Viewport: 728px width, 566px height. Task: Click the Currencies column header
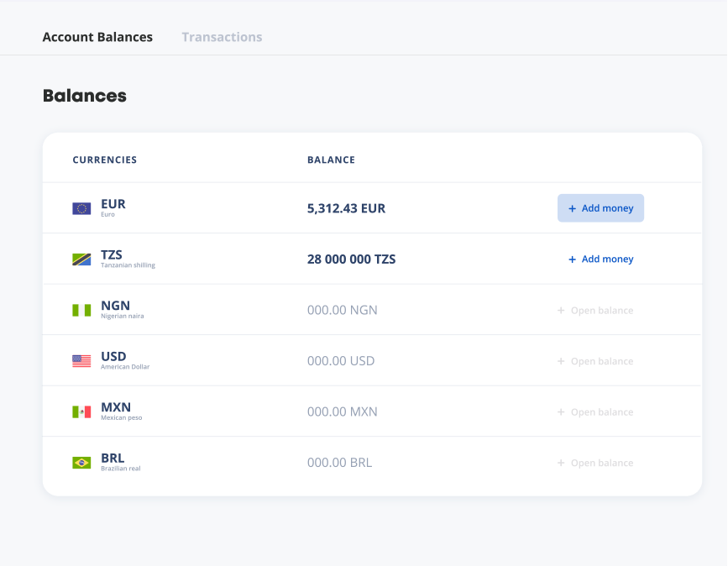[x=104, y=160]
